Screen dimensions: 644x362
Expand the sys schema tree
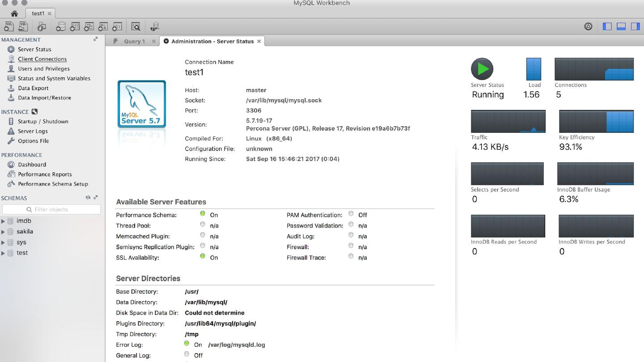tap(3, 242)
